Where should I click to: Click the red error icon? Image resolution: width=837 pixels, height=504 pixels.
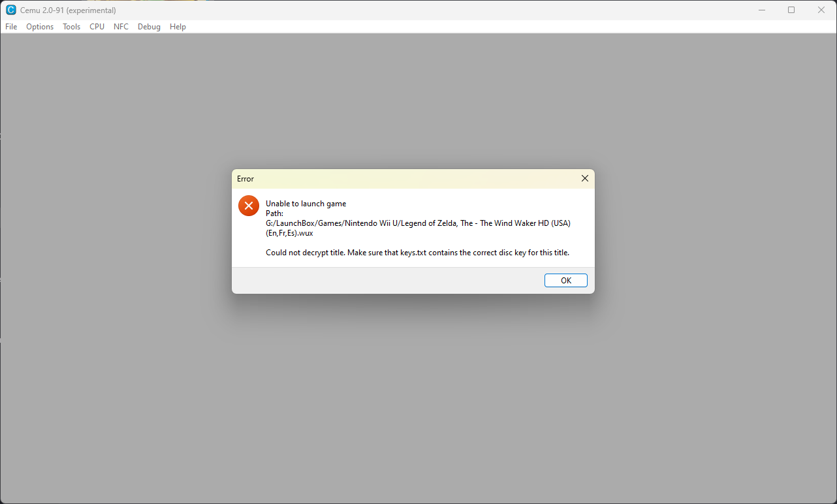point(249,206)
